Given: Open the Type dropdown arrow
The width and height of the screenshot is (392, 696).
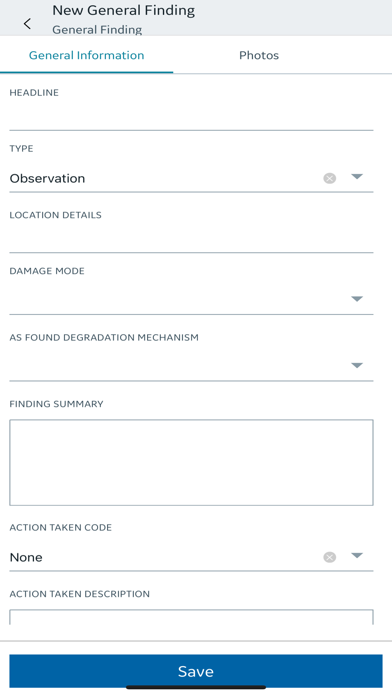Looking at the screenshot, I should [x=357, y=177].
